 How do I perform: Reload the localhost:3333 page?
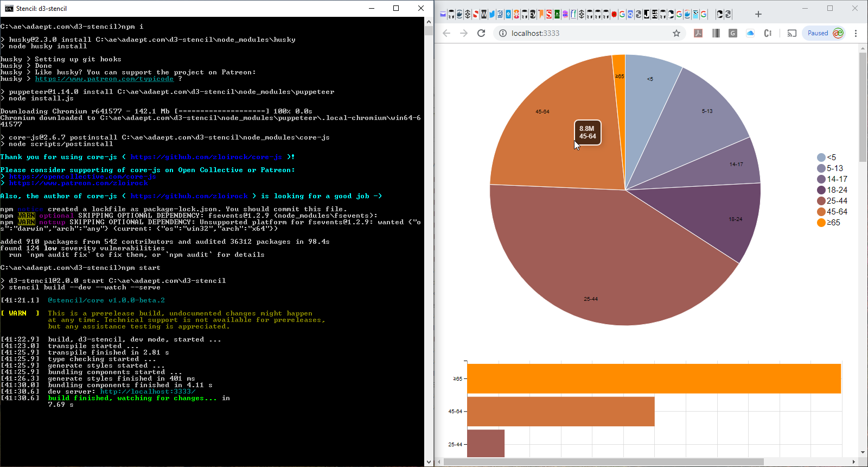coord(481,33)
